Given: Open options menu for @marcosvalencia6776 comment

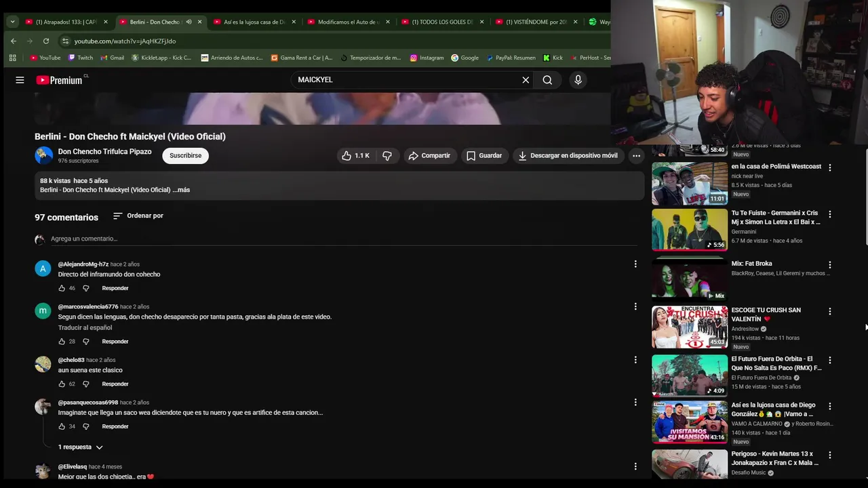Looking at the screenshot, I should click(x=635, y=306).
